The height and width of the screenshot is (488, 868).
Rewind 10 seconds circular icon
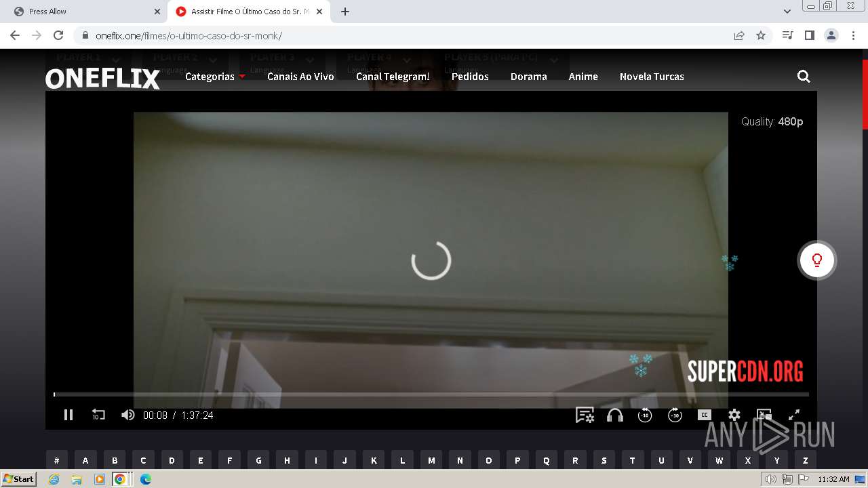[645, 415]
